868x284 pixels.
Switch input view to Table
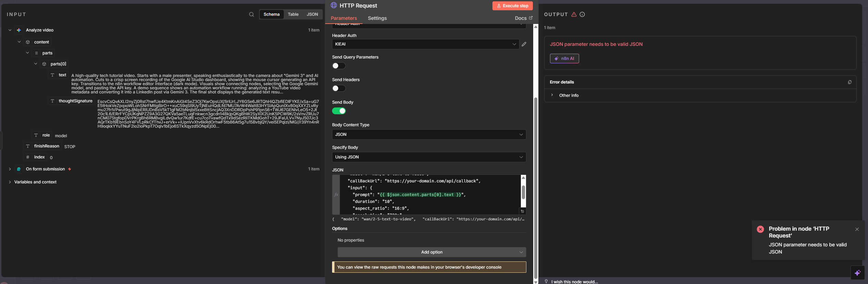[x=293, y=14]
